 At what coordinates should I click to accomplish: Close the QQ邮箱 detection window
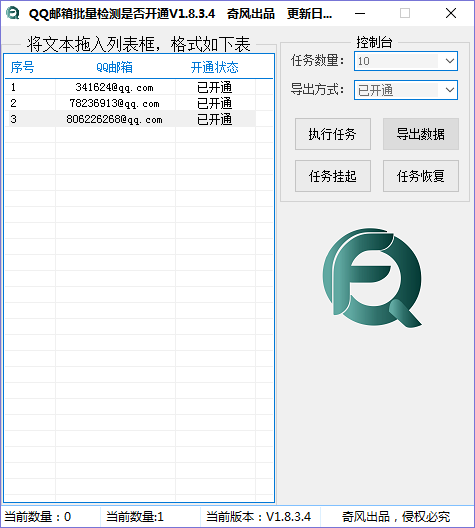[451, 13]
